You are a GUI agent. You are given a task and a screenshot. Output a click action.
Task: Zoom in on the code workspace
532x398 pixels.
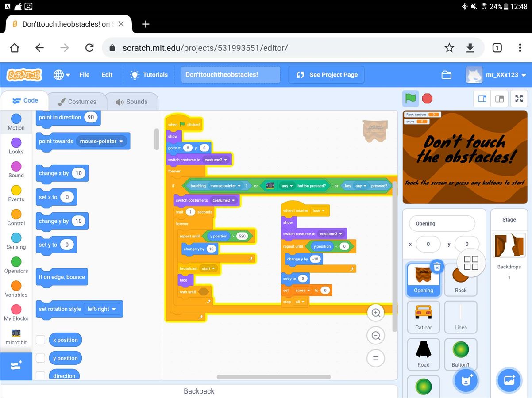pyautogui.click(x=376, y=313)
